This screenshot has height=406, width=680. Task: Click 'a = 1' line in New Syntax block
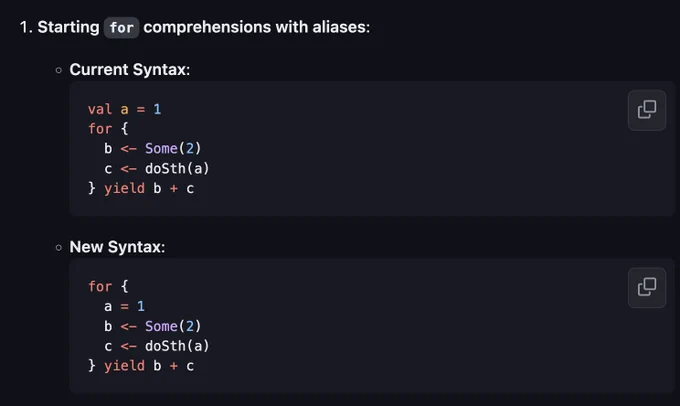pyautogui.click(x=124, y=306)
